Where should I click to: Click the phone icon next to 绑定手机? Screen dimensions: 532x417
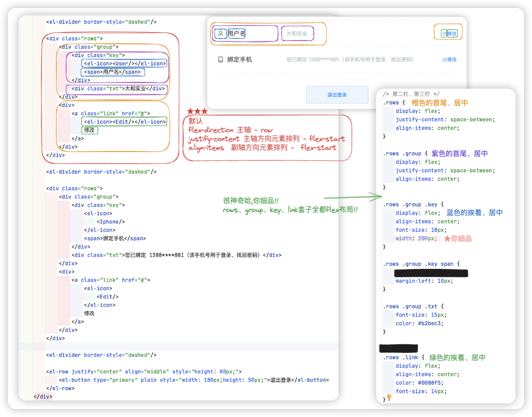click(x=221, y=60)
